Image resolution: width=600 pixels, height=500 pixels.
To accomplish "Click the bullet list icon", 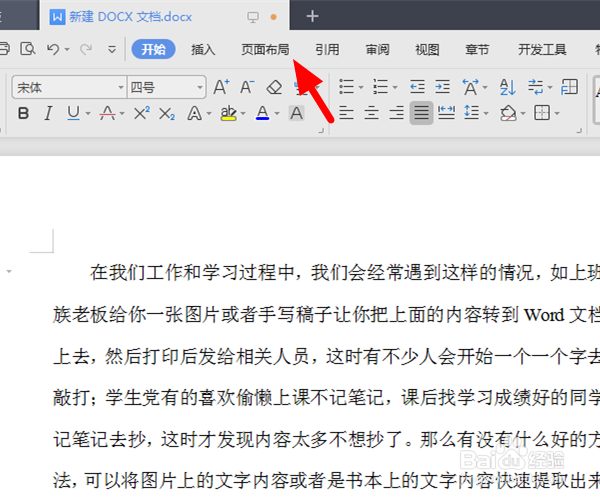I will [346, 87].
